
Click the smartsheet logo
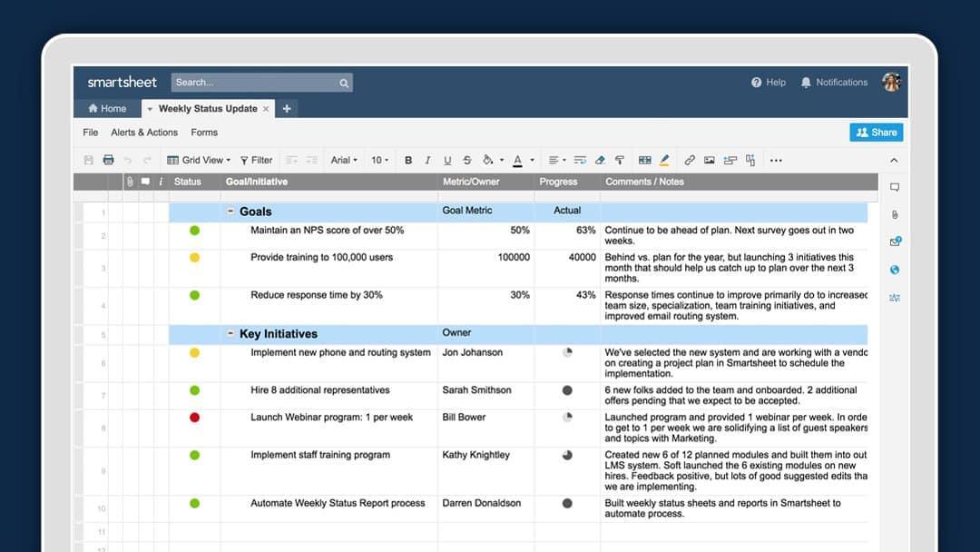(122, 83)
